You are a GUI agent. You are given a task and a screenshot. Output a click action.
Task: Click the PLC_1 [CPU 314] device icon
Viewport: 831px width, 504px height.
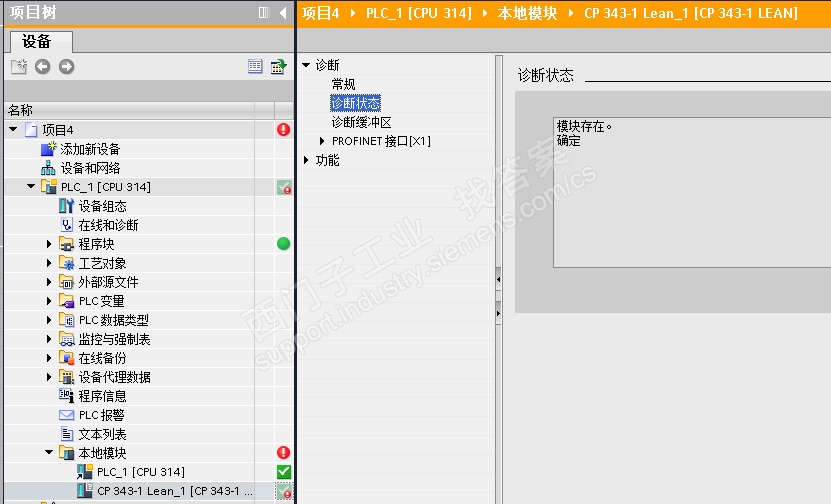tap(49, 187)
